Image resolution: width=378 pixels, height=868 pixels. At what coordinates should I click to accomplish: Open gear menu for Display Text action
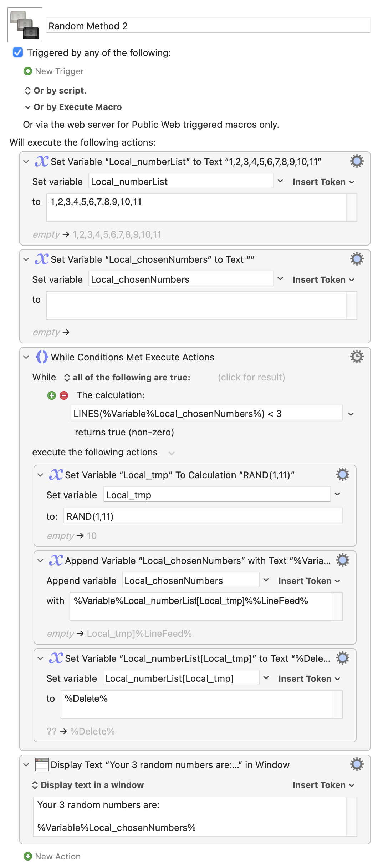click(x=357, y=764)
